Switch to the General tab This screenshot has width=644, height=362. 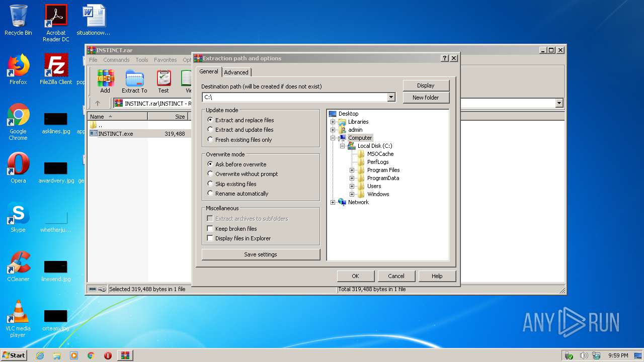click(209, 71)
